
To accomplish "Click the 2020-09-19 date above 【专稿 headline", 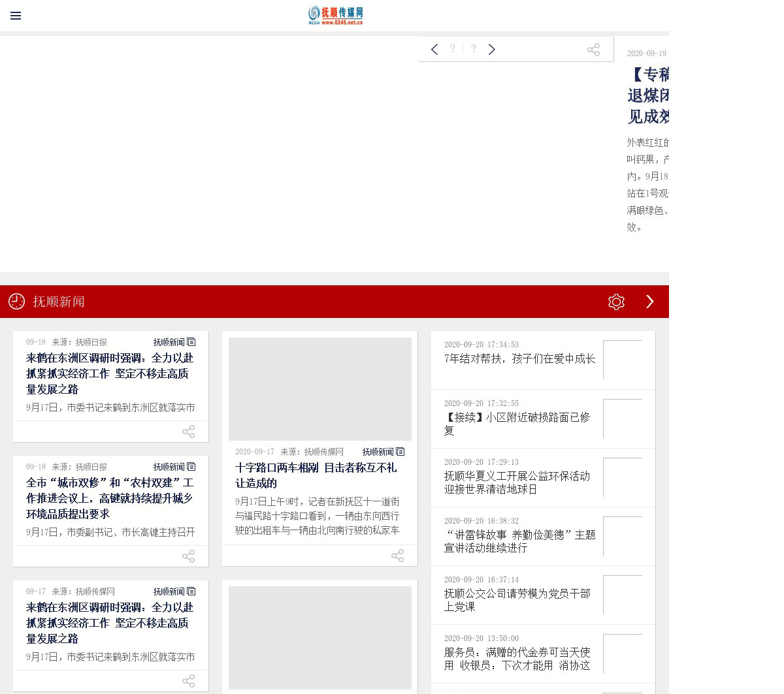I will (647, 54).
